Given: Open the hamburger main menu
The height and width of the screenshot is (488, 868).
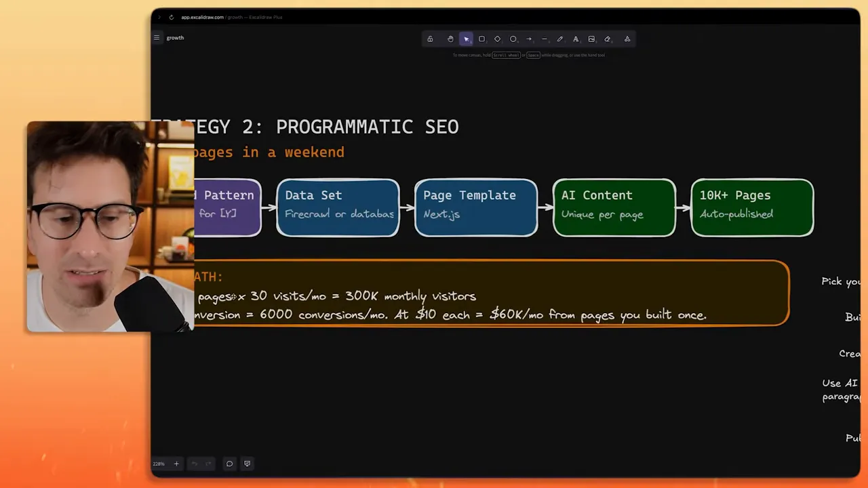Looking at the screenshot, I should [x=157, y=38].
